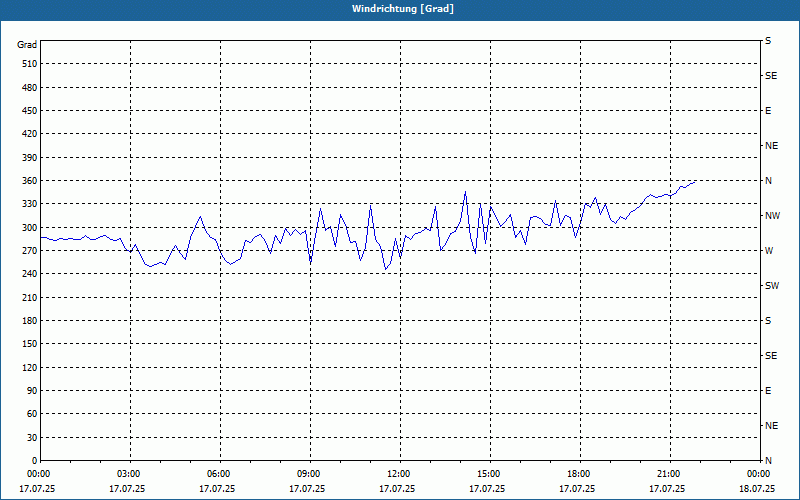Select the 480 degree axis label
This screenshot has height=500, width=800.
(29, 87)
